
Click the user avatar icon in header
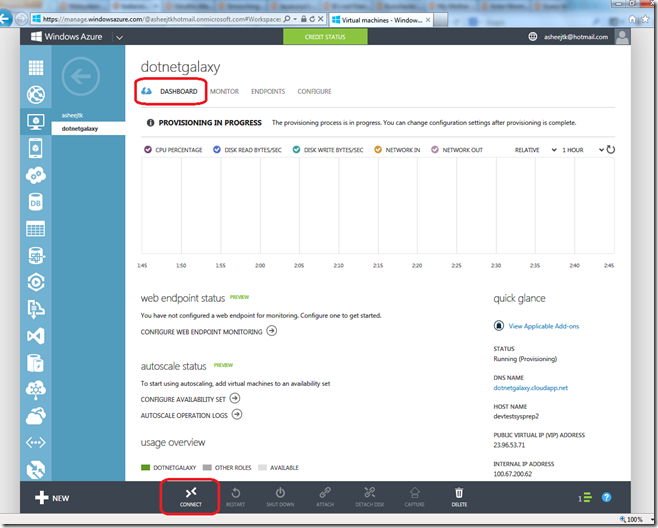pyautogui.click(x=622, y=37)
